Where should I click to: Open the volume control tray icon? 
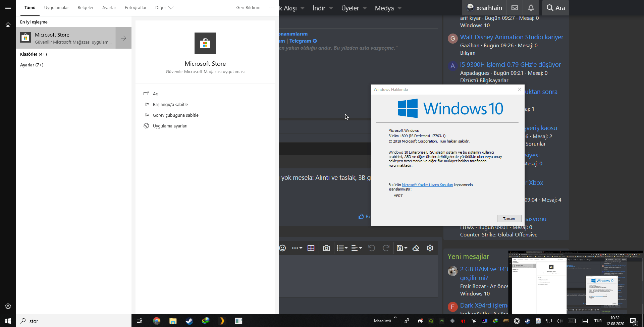pyautogui.click(x=559, y=321)
